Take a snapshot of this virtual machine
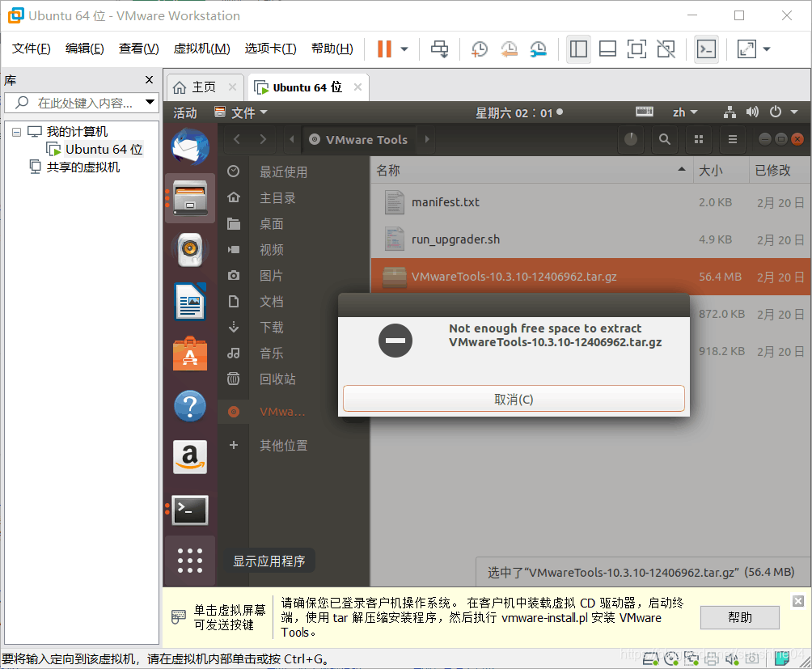 [480, 49]
